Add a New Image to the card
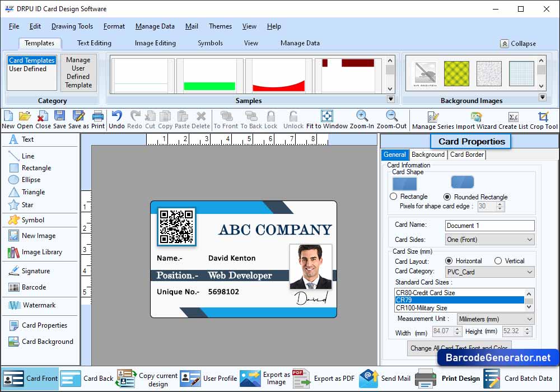Screen dimensions: 560x392 32,236
